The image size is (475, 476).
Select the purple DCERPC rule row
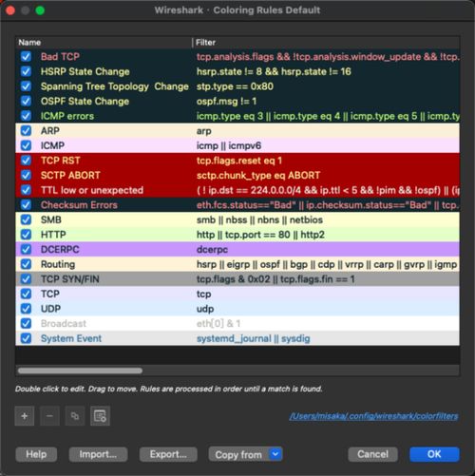(x=237, y=250)
